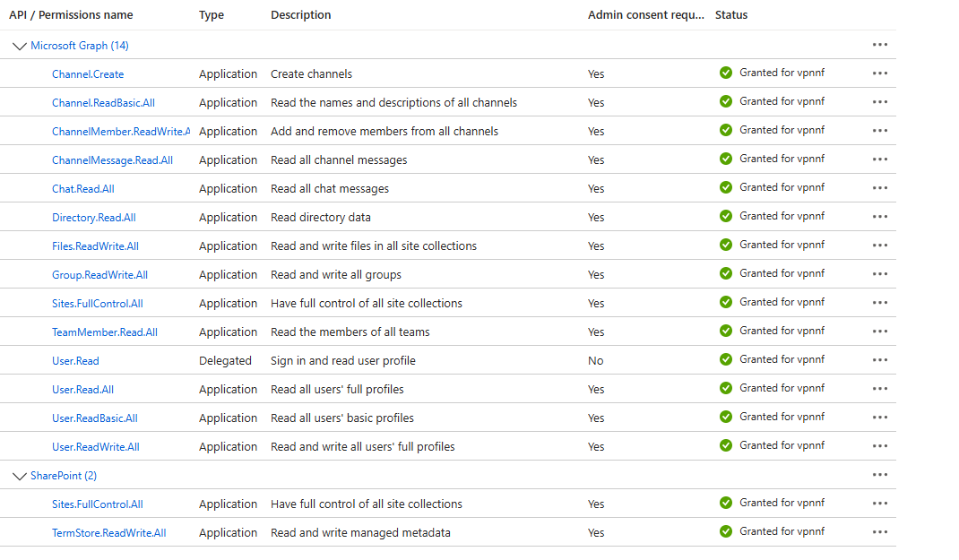Click the ellipsis for User.Read permission row
Screen dimensions: 959x560
[879, 360]
